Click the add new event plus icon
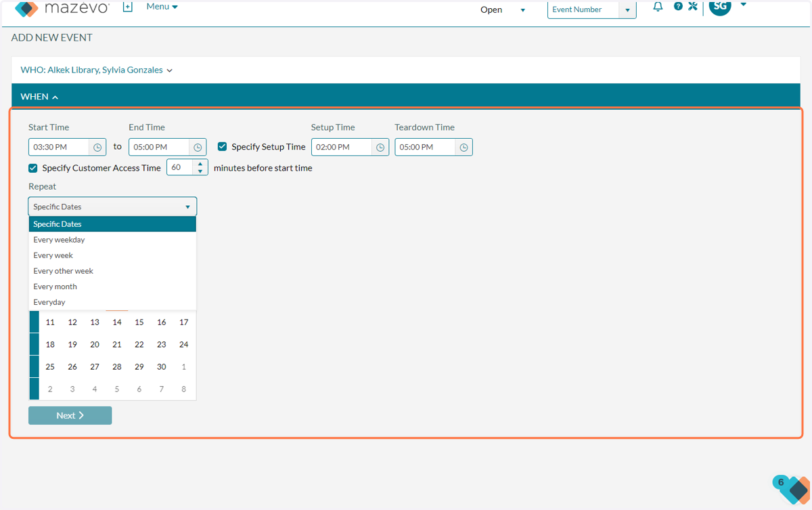 tap(127, 7)
